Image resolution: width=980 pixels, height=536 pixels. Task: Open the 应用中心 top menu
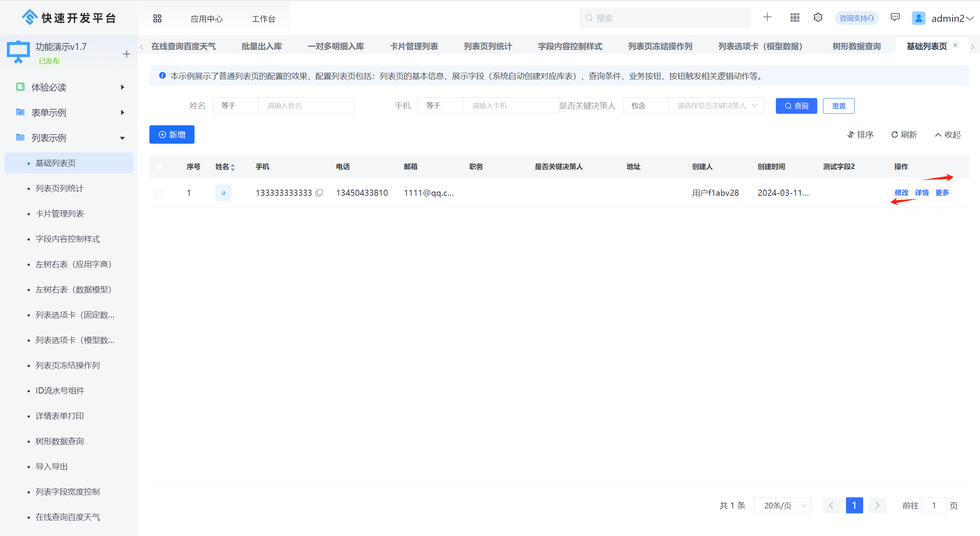pos(206,19)
